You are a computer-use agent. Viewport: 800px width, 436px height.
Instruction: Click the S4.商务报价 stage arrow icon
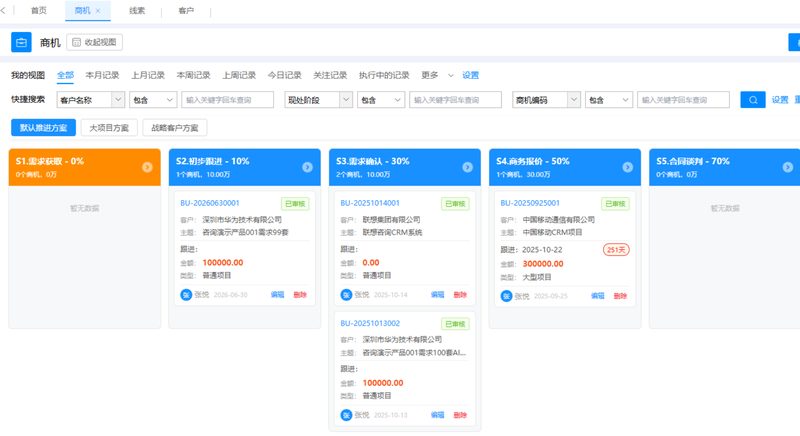pos(628,167)
